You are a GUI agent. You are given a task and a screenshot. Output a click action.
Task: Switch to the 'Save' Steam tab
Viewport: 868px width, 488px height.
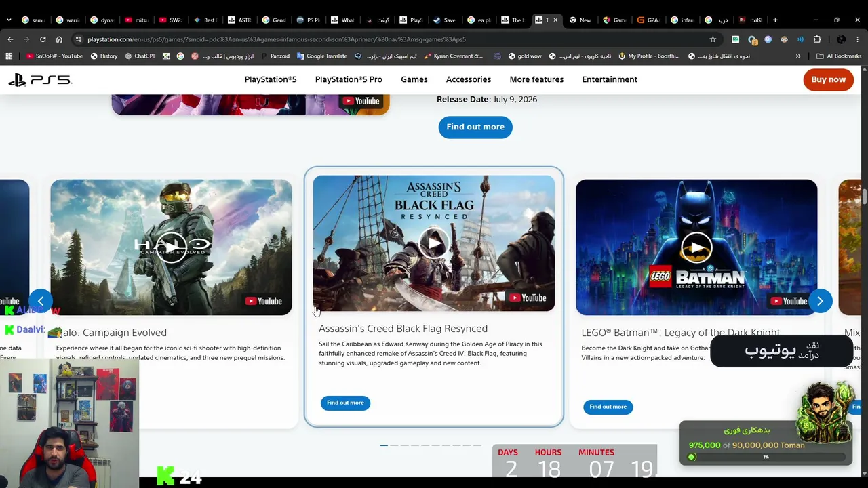pos(444,20)
